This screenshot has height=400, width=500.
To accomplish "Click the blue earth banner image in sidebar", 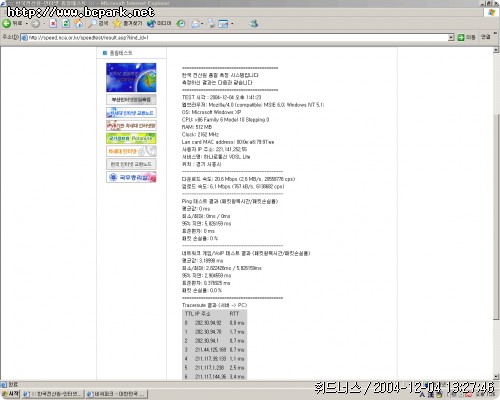I will (x=131, y=77).
